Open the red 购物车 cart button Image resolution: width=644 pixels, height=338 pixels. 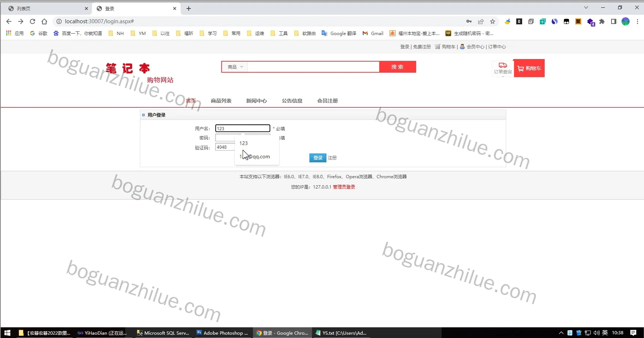[529, 68]
